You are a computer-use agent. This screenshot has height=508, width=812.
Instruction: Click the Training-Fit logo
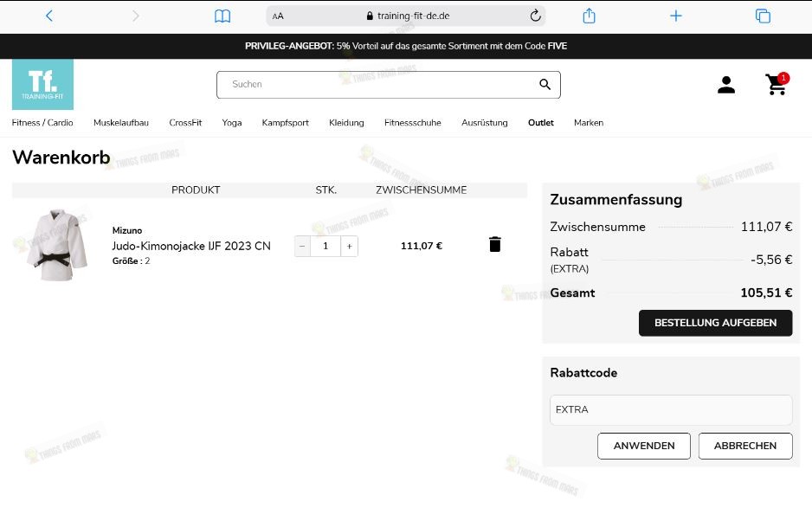click(42, 84)
